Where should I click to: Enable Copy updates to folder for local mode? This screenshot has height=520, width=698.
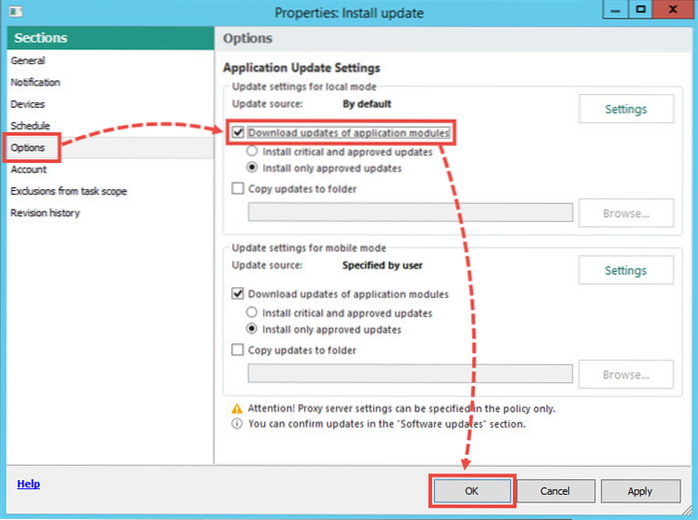(238, 189)
